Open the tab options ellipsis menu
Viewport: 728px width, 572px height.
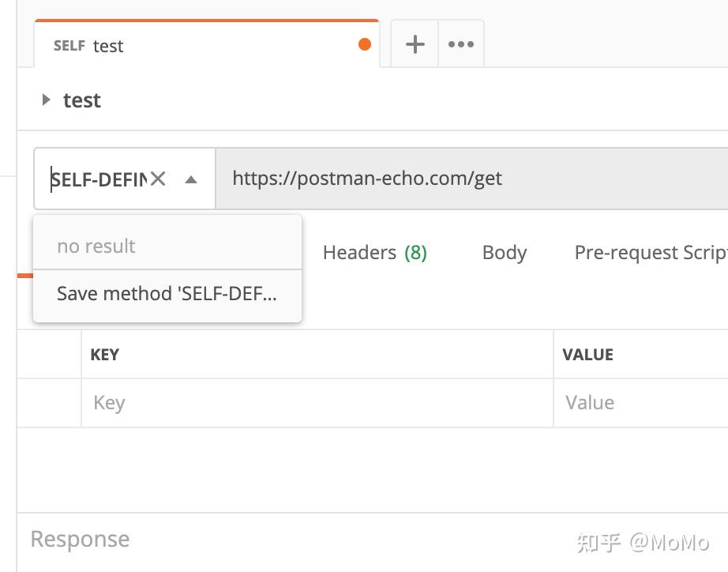click(x=461, y=44)
